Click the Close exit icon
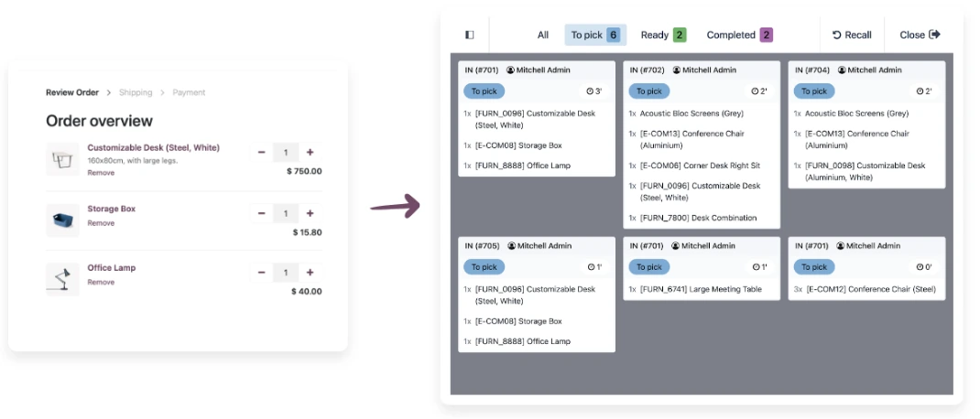 click(x=935, y=35)
